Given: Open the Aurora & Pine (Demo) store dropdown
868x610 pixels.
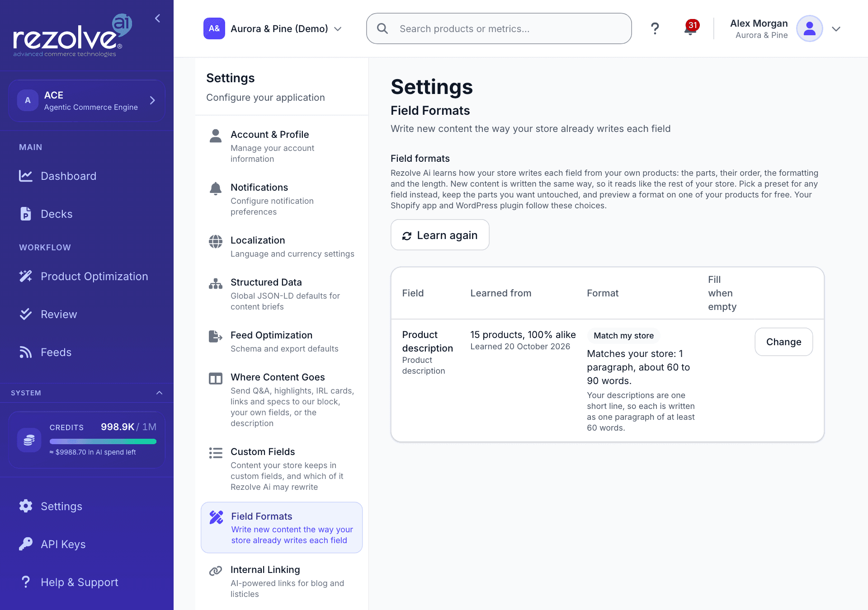Looking at the screenshot, I should pos(273,28).
